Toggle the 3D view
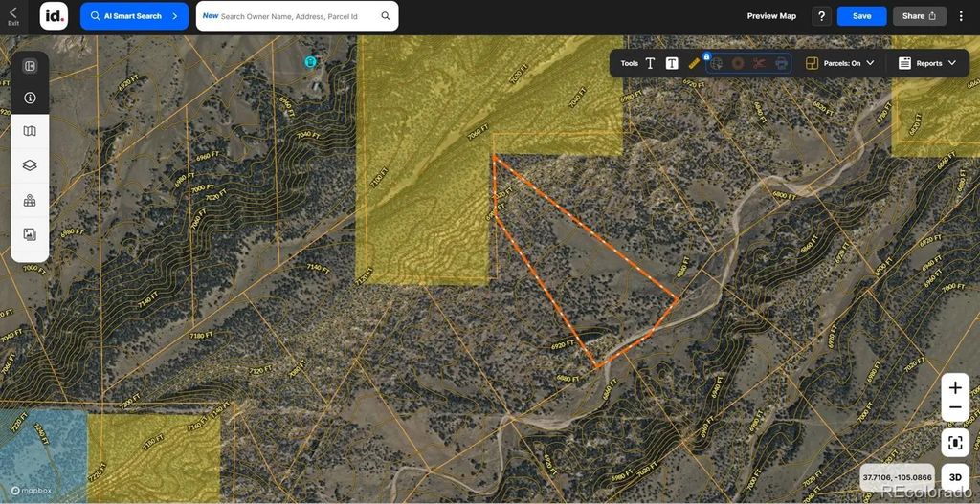The height and width of the screenshot is (504, 980). coord(955,477)
